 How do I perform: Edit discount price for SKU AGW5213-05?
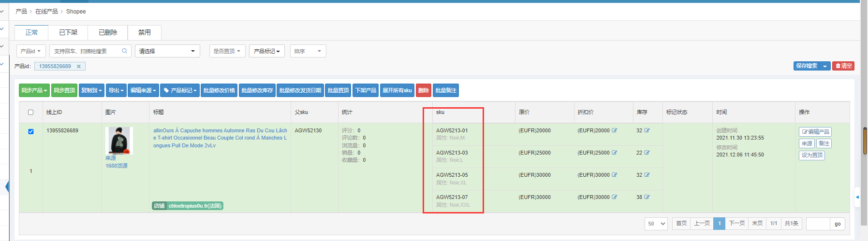tap(615, 175)
